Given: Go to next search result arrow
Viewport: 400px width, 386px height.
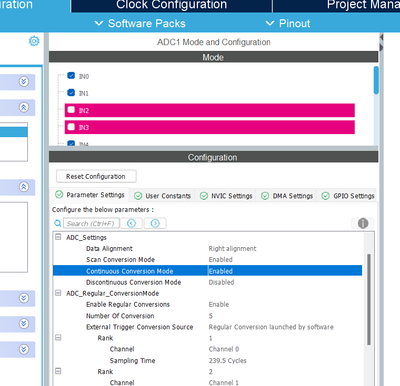Looking at the screenshot, I should [155, 223].
